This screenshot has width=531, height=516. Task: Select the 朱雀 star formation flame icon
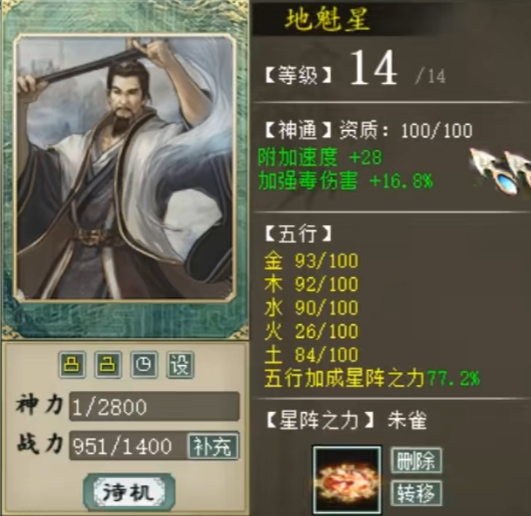pyautogui.click(x=347, y=480)
